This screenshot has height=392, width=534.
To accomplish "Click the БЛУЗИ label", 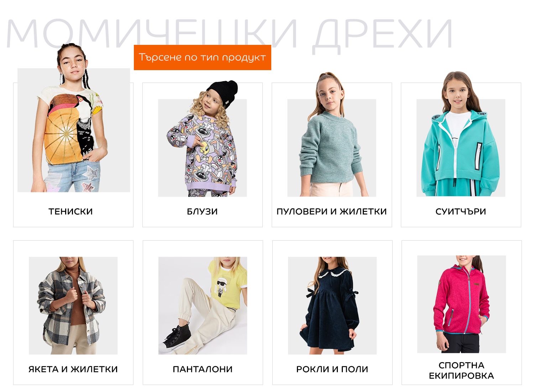I will point(202,211).
